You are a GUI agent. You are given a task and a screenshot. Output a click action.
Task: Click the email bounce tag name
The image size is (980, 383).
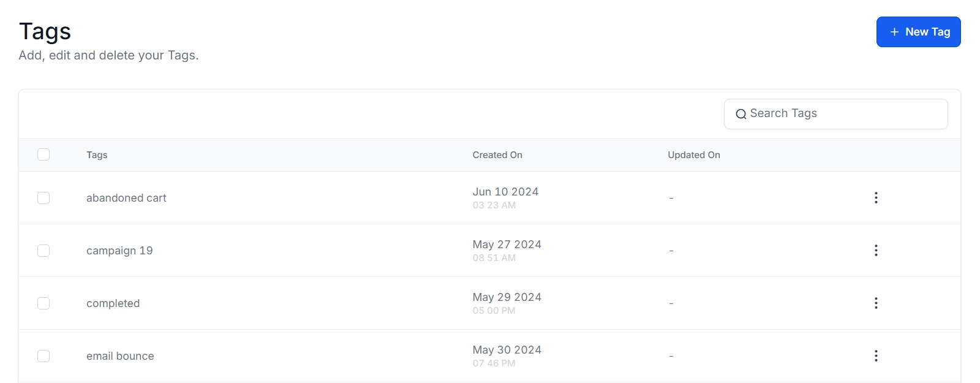click(x=120, y=356)
